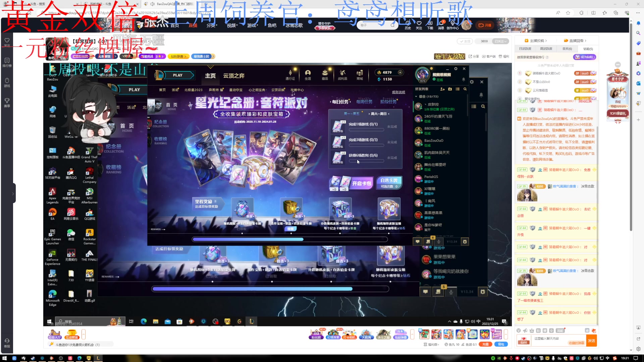Expand the arrow right of 高能弹幕
Screen dimensions: 644x362
pos(412,334)
